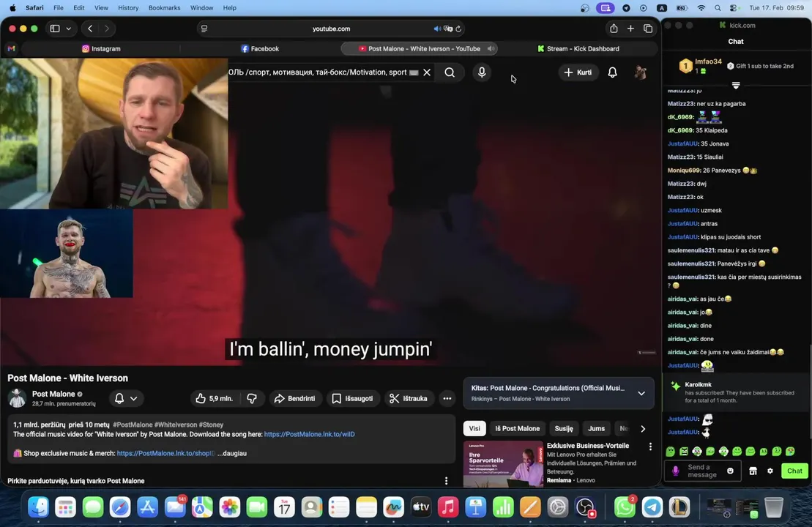Like the White Iverson video
This screenshot has width=812, height=527.
click(x=214, y=399)
